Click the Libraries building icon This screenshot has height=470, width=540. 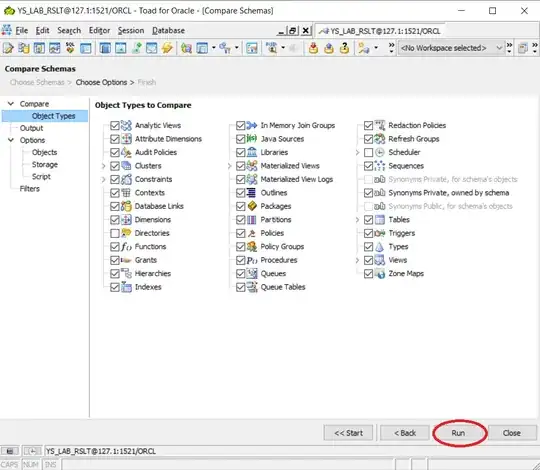(x=252, y=152)
